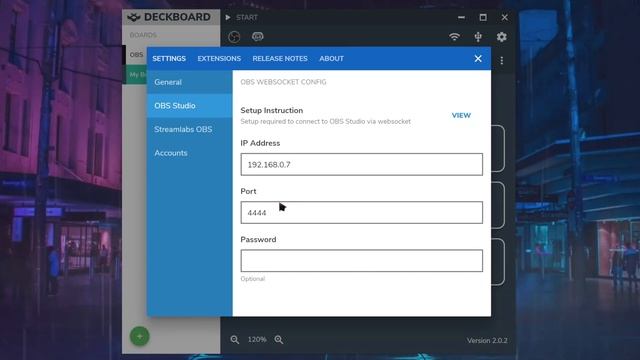640x360 pixels.
Task: Select OBS Studio in settings sidebar
Action: (190, 106)
